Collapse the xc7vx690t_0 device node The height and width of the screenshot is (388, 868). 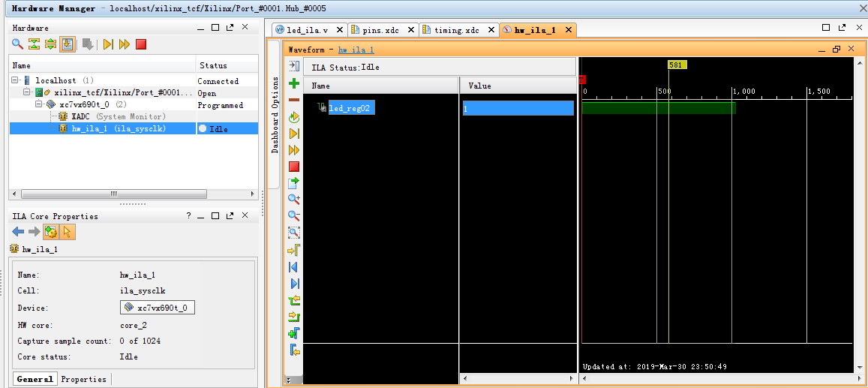tap(39, 104)
